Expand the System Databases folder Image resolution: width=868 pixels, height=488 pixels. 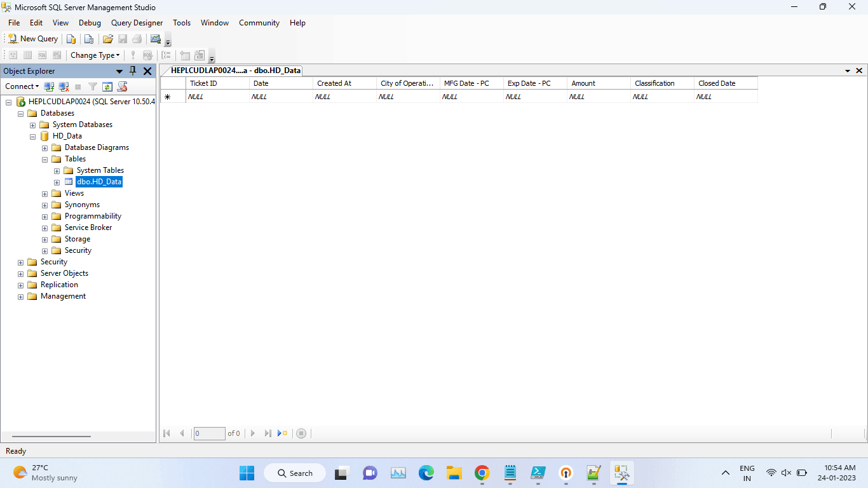(x=32, y=125)
